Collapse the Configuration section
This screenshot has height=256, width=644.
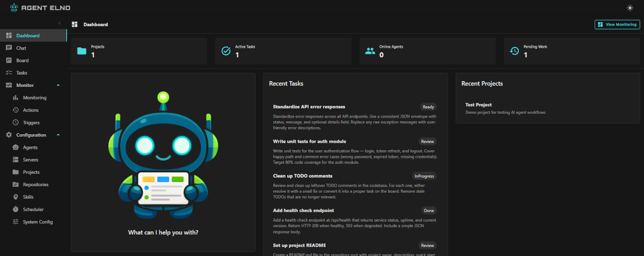click(x=58, y=135)
